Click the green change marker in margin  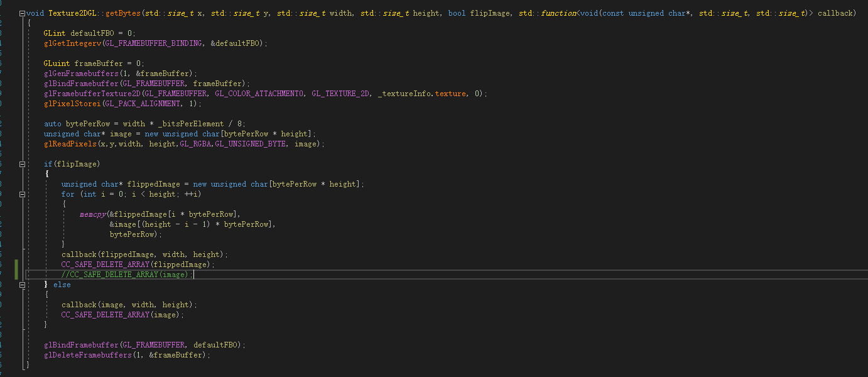[16, 270]
